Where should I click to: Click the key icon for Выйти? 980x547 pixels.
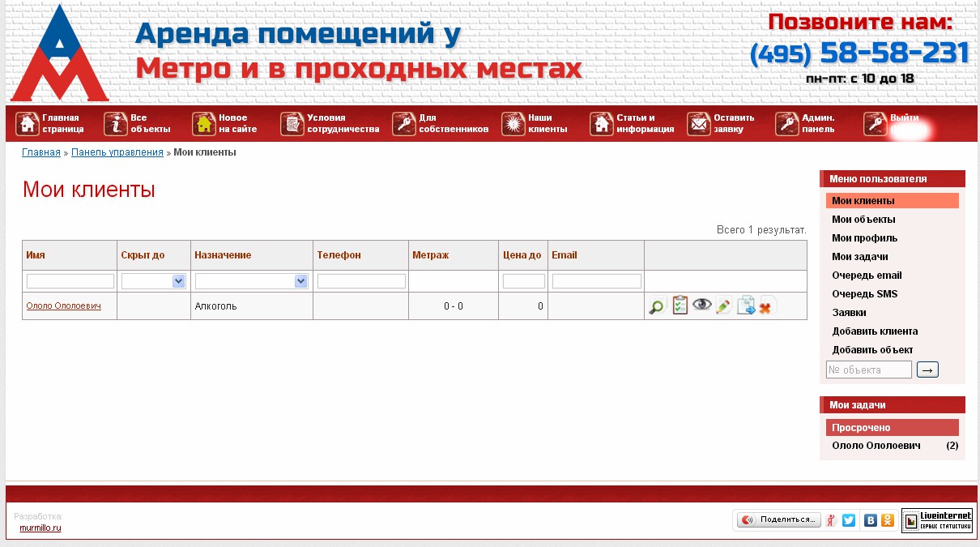point(876,124)
